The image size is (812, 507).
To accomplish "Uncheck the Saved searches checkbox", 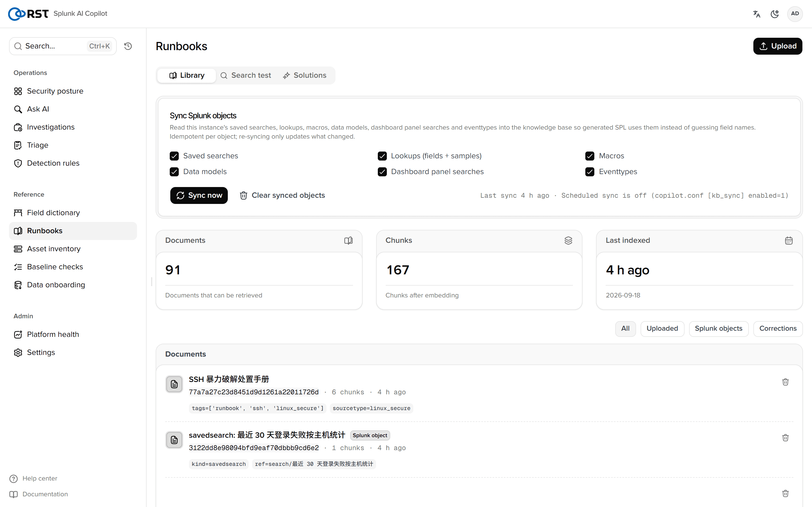I will pyautogui.click(x=174, y=156).
